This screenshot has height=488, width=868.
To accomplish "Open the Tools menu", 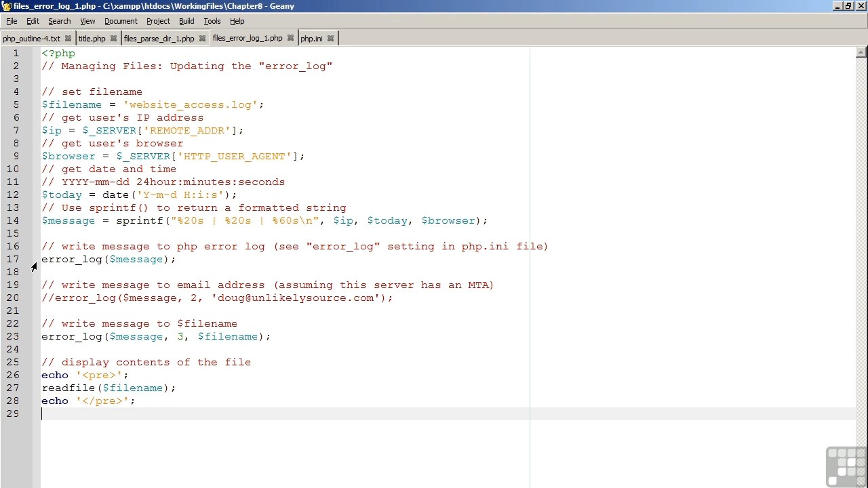I will click(212, 21).
